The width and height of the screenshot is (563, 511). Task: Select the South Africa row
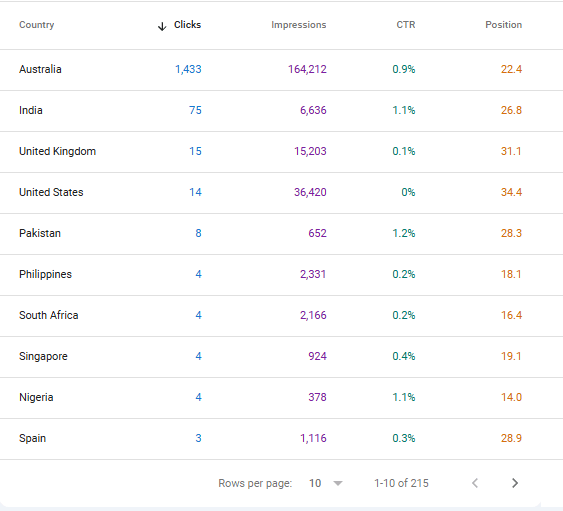tap(282, 315)
